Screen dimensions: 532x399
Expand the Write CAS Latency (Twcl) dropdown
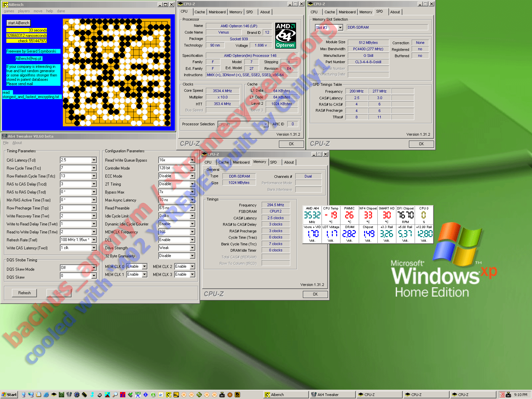click(94, 248)
